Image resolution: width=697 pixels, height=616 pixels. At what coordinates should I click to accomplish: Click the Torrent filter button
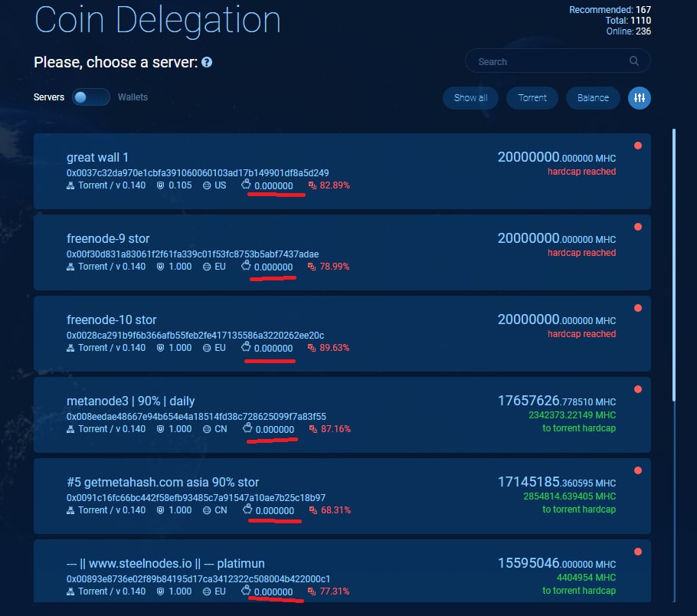(x=532, y=98)
